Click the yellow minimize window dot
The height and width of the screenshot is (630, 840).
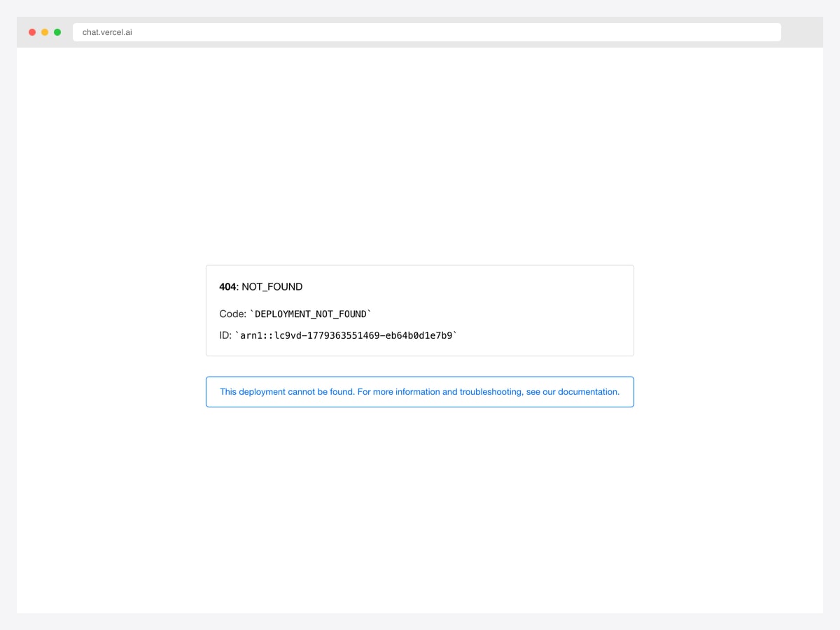(45, 32)
